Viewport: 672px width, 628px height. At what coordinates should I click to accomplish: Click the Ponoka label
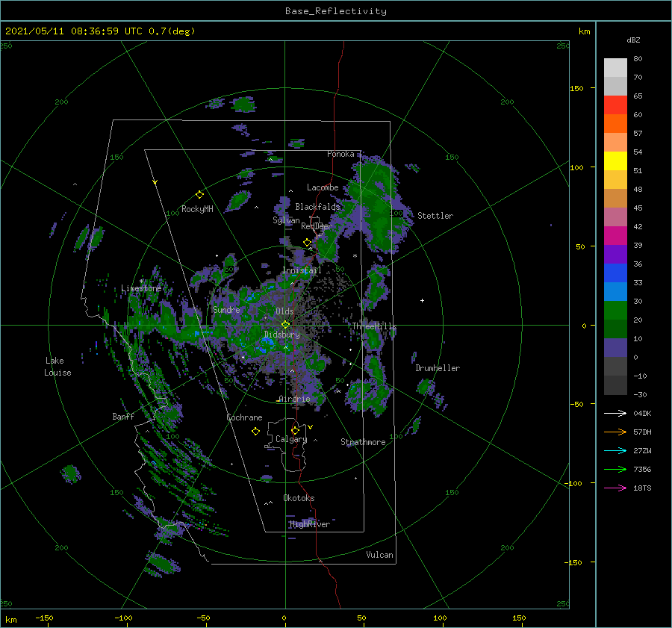point(340,154)
